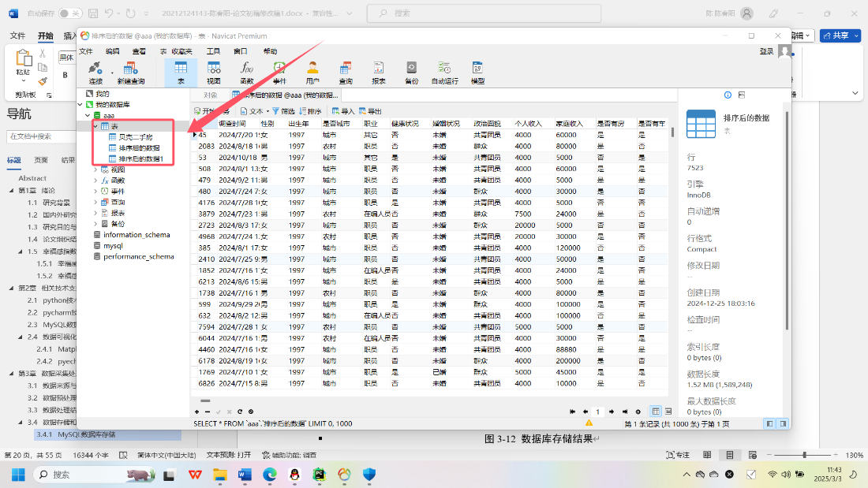Click the 筛选 filter button in table toolbar
This screenshot has width=868, height=488.
(283, 111)
